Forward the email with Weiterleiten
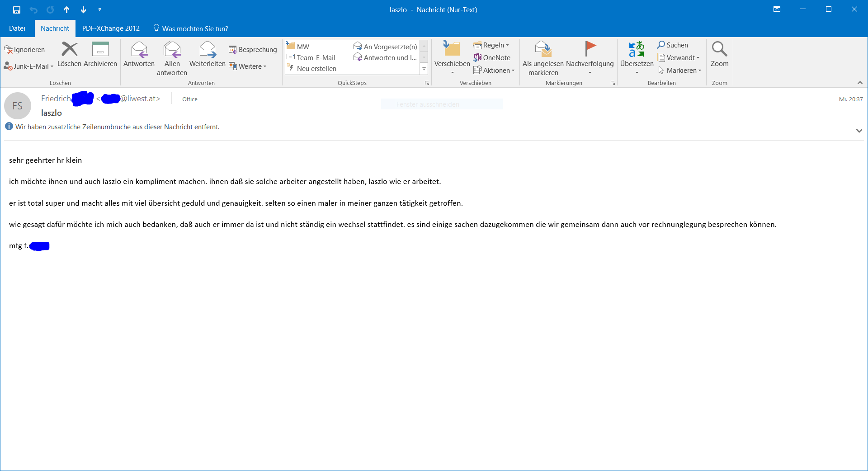This screenshot has width=868, height=471. [x=207, y=54]
